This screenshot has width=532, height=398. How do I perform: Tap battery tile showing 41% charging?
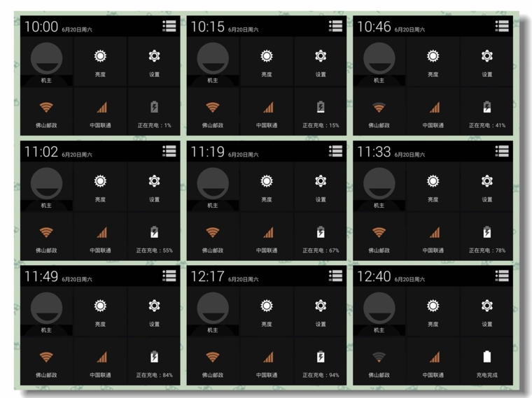click(x=487, y=112)
